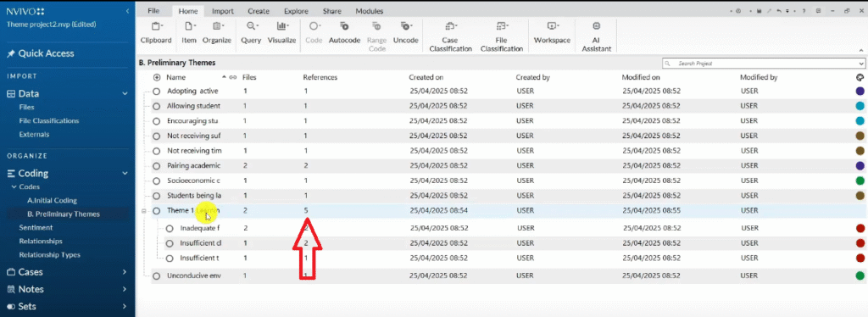Switch to the Share ribbon tab
Screen dimensions: 868x317
332,11
